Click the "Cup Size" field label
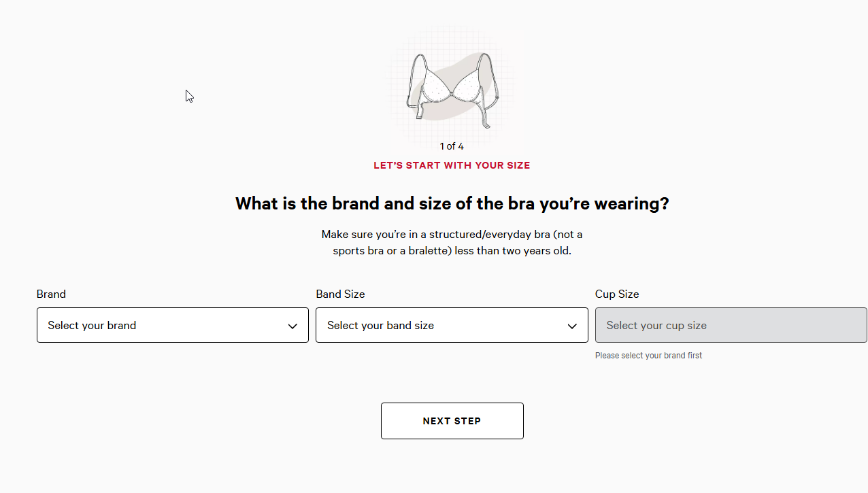Image resolution: width=868 pixels, height=493 pixels. click(x=617, y=294)
